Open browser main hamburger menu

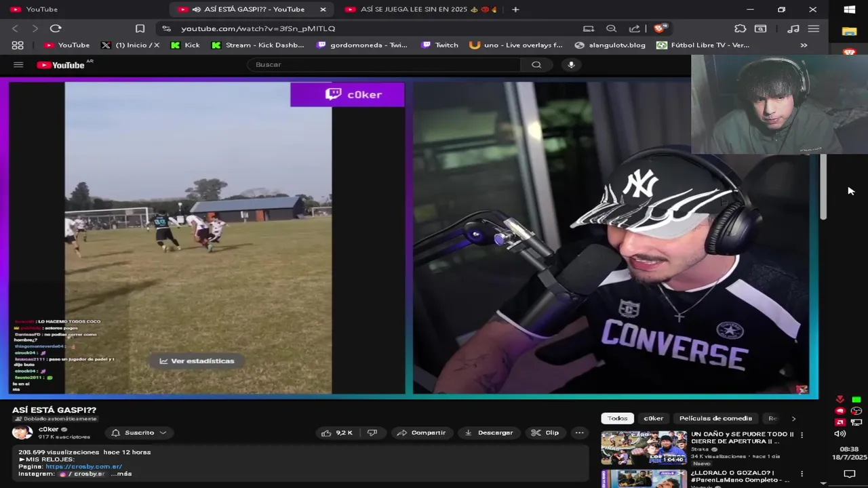(x=814, y=28)
